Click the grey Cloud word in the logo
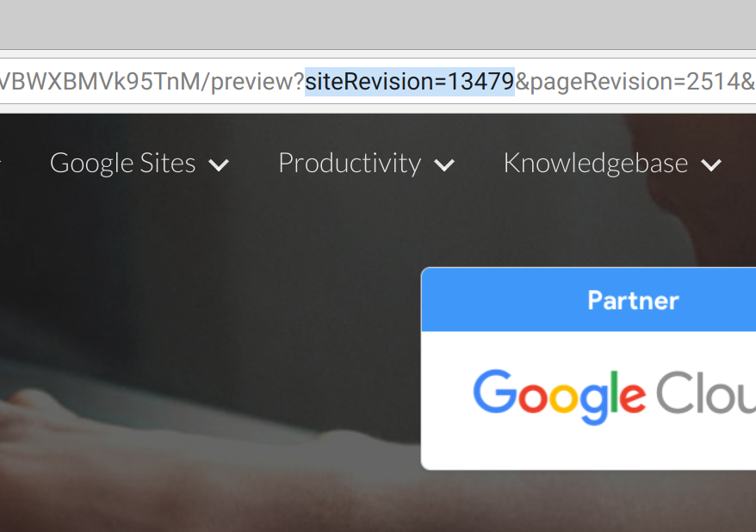This screenshot has width=756, height=532. point(706,393)
